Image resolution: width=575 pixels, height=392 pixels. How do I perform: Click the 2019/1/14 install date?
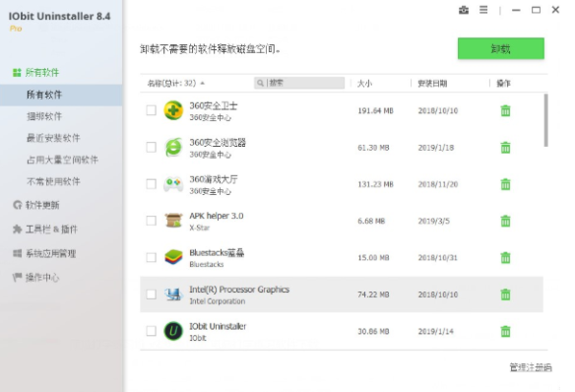435,332
